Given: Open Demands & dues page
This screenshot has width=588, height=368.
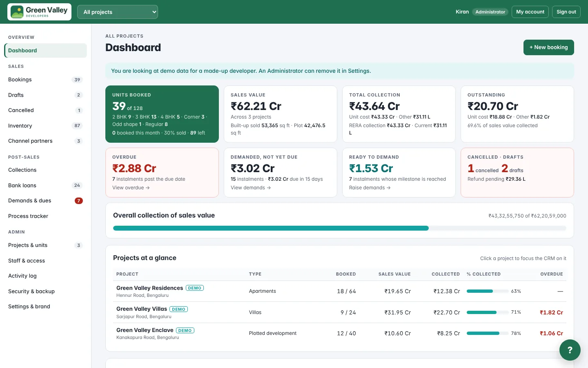Looking at the screenshot, I should point(45,201).
